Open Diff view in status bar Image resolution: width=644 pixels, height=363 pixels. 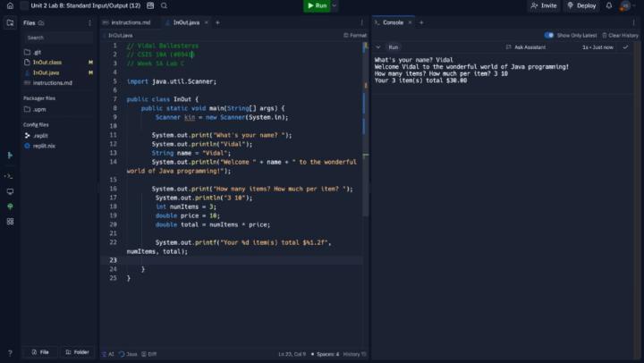[x=149, y=354]
